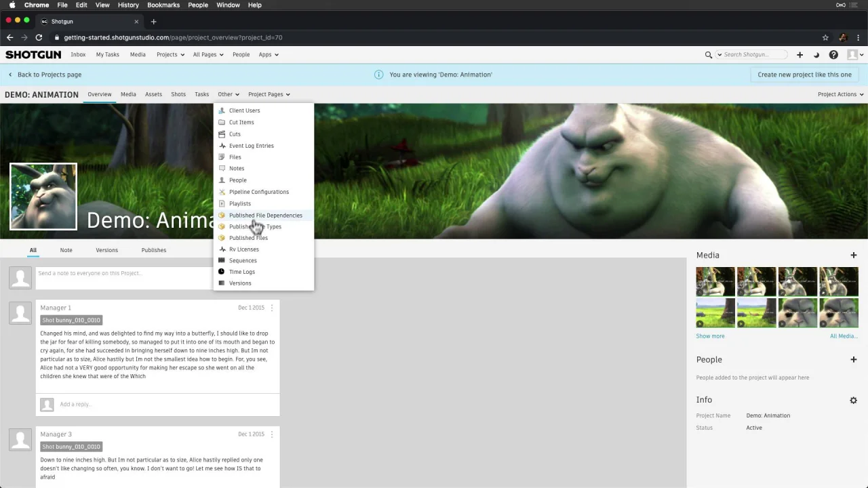The width and height of the screenshot is (868, 488).
Task: Click the Client Users icon in dropdown
Action: coord(222,110)
